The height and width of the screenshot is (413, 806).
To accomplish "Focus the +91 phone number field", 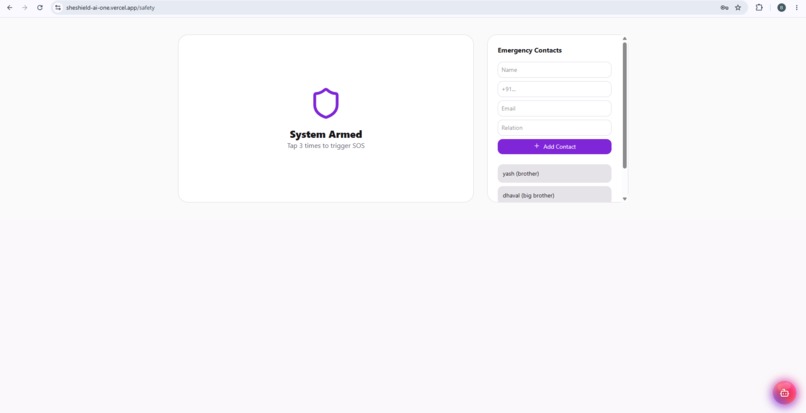I will (554, 89).
